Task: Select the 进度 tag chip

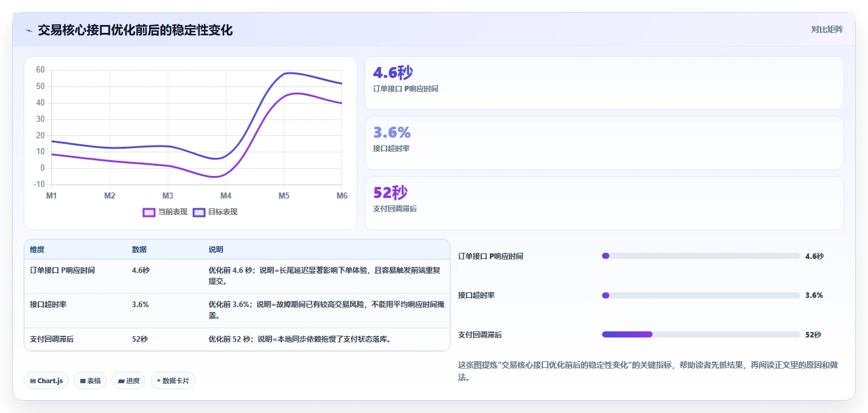Action: (128, 381)
